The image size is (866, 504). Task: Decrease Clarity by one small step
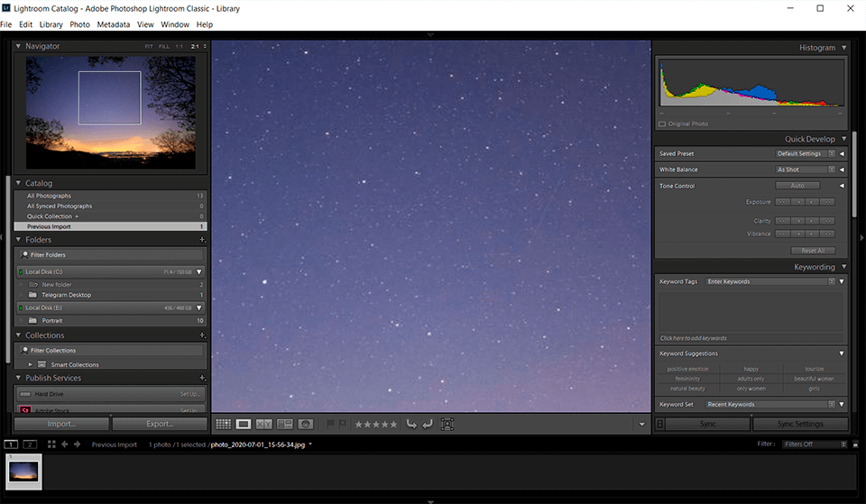(x=798, y=221)
